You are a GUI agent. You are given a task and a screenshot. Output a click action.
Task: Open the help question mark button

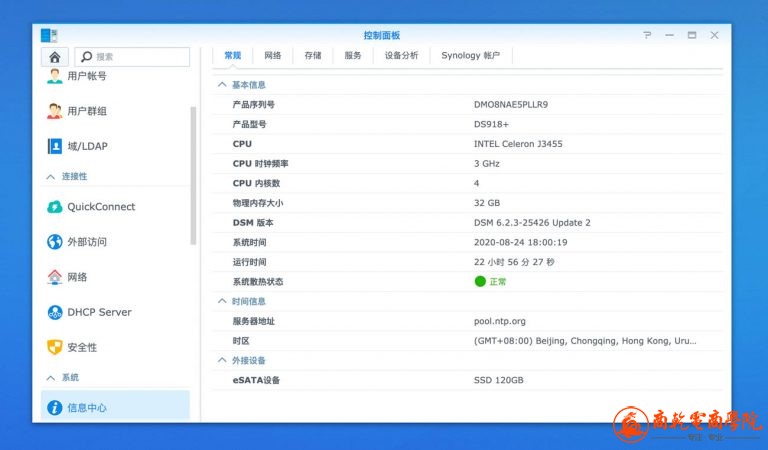(x=648, y=35)
